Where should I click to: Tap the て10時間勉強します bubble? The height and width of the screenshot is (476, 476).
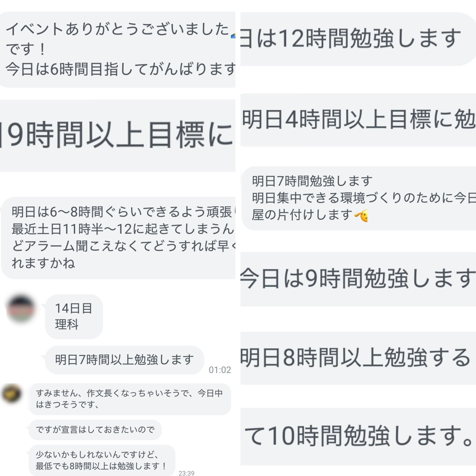pos(358,436)
